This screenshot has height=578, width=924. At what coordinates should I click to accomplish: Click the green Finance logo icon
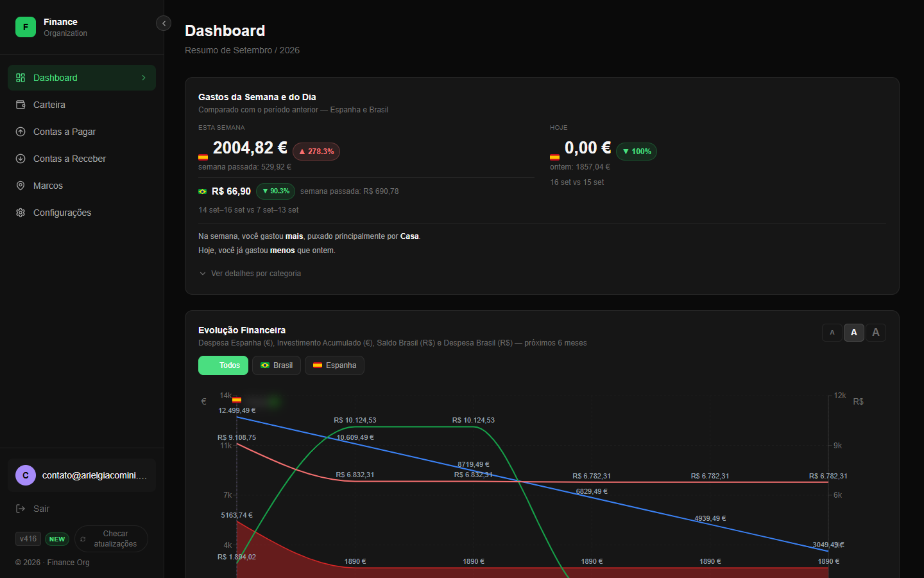(26, 27)
